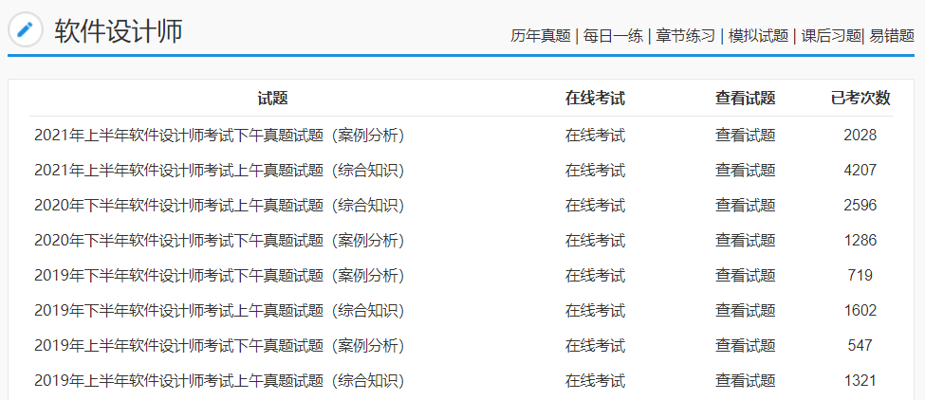This screenshot has height=400, width=925.
Task: Select the count 4207
Action: (x=860, y=171)
